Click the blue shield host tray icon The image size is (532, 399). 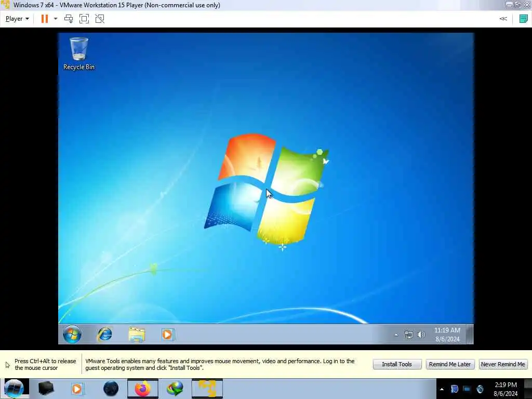pyautogui.click(x=454, y=389)
